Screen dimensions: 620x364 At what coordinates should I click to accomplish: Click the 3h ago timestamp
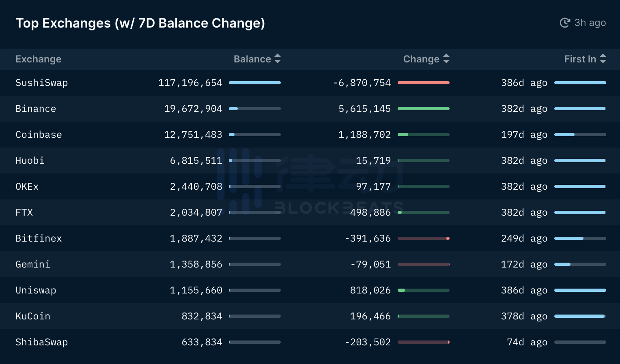[590, 23]
